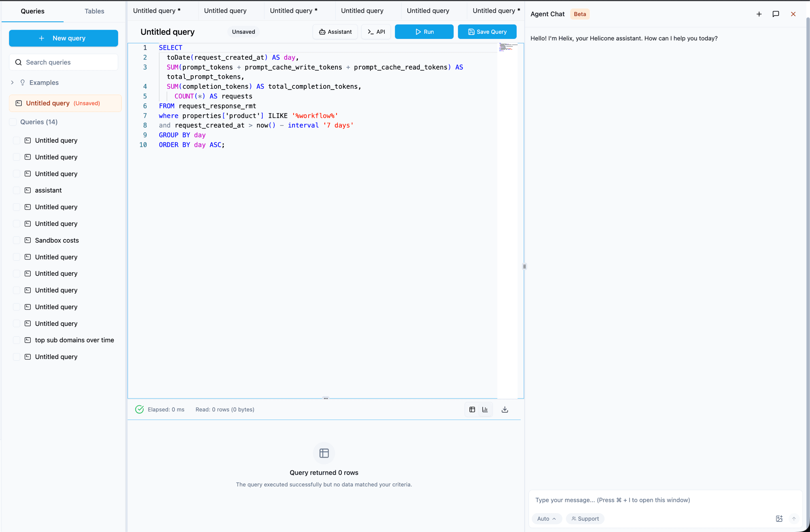
Task: Switch to the Tables tab
Action: click(94, 11)
